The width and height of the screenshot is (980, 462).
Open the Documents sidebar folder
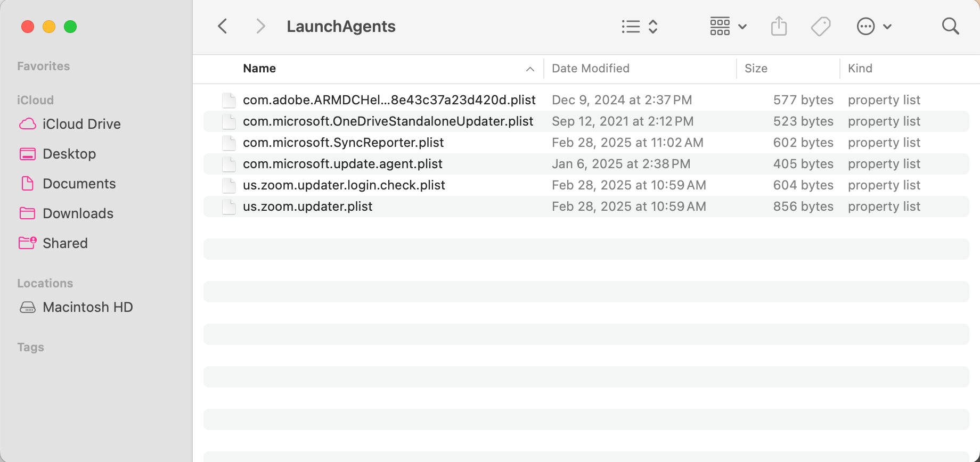[79, 184]
